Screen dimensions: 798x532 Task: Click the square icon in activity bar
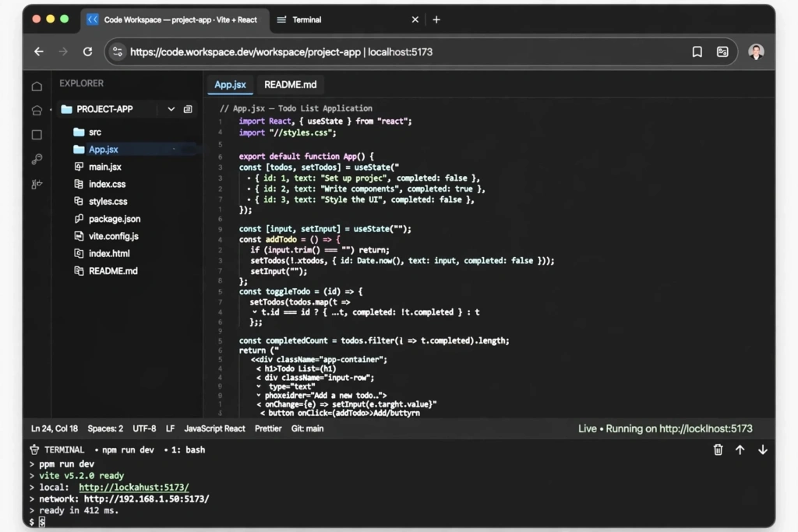pos(37,135)
